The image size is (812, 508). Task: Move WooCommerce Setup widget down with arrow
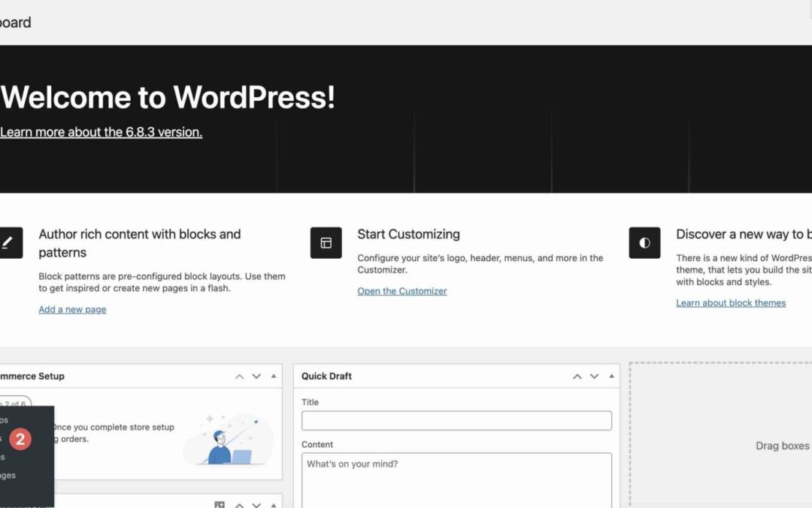point(256,376)
